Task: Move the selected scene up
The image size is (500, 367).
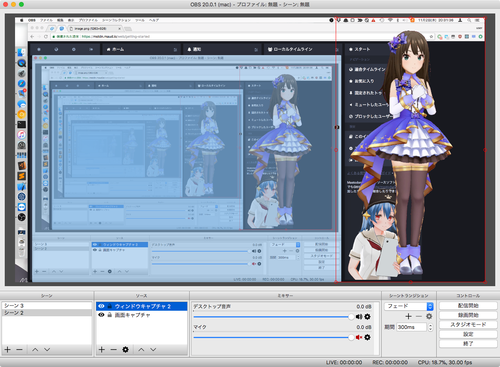Action: (35, 349)
